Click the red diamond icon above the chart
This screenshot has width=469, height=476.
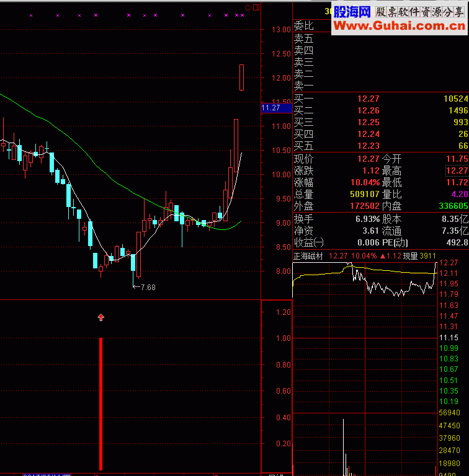tap(248, 7)
